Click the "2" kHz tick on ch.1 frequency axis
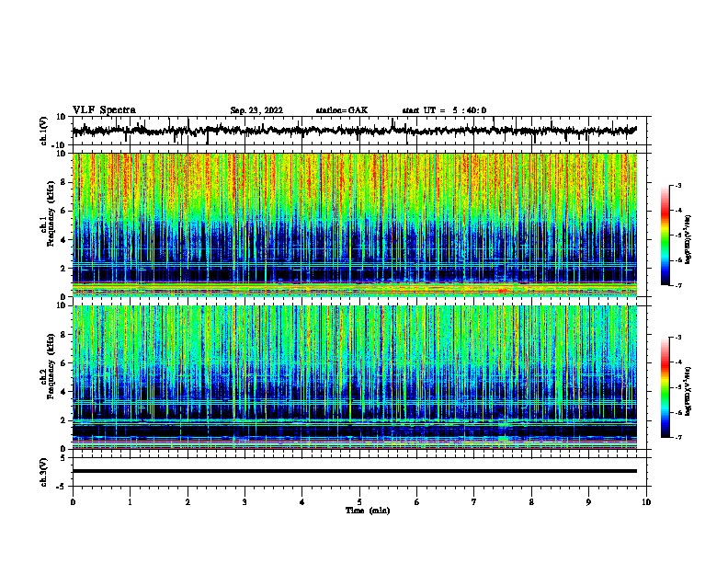The height and width of the screenshot is (563, 728). point(63,268)
